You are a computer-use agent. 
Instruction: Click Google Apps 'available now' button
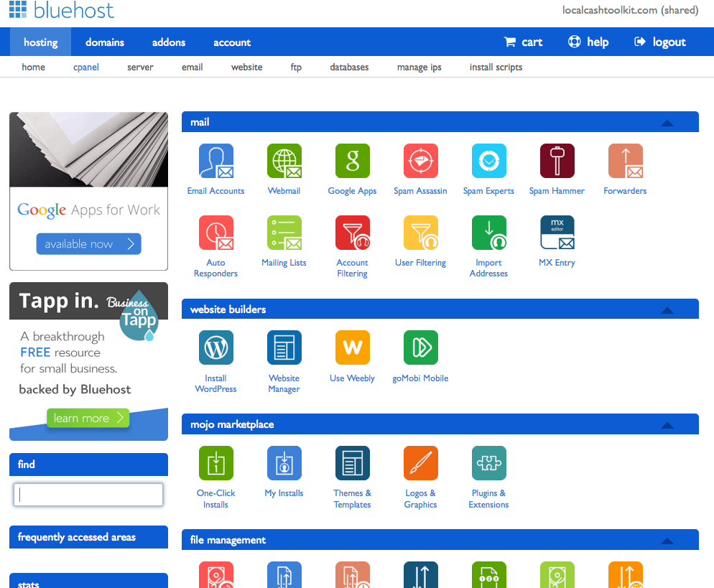89,244
